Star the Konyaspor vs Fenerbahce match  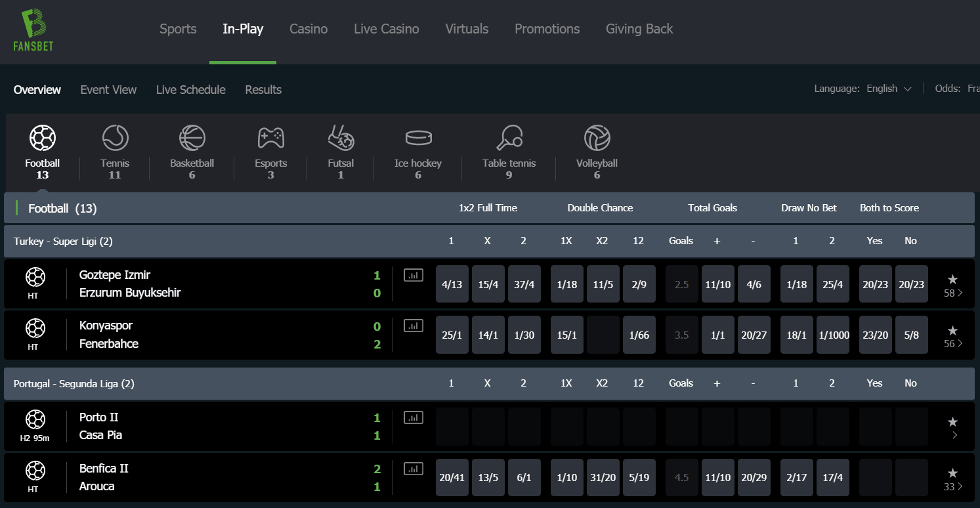[x=952, y=330]
